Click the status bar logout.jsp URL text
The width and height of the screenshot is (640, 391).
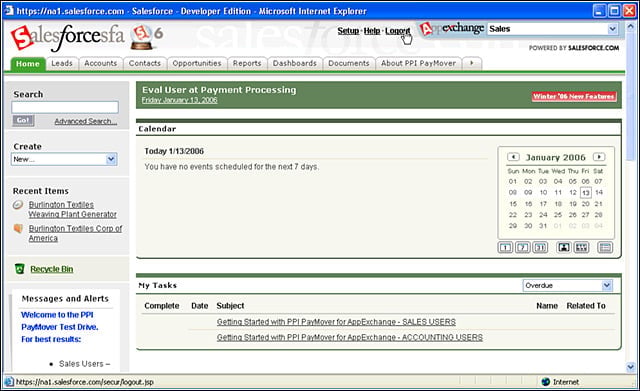click(x=84, y=382)
